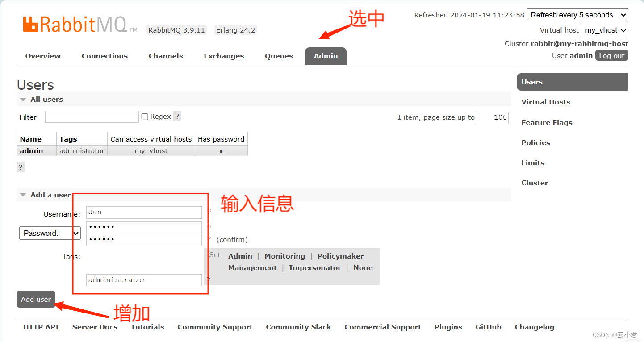Switch to the Queues tab
The image size is (644, 342).
pyautogui.click(x=279, y=56)
